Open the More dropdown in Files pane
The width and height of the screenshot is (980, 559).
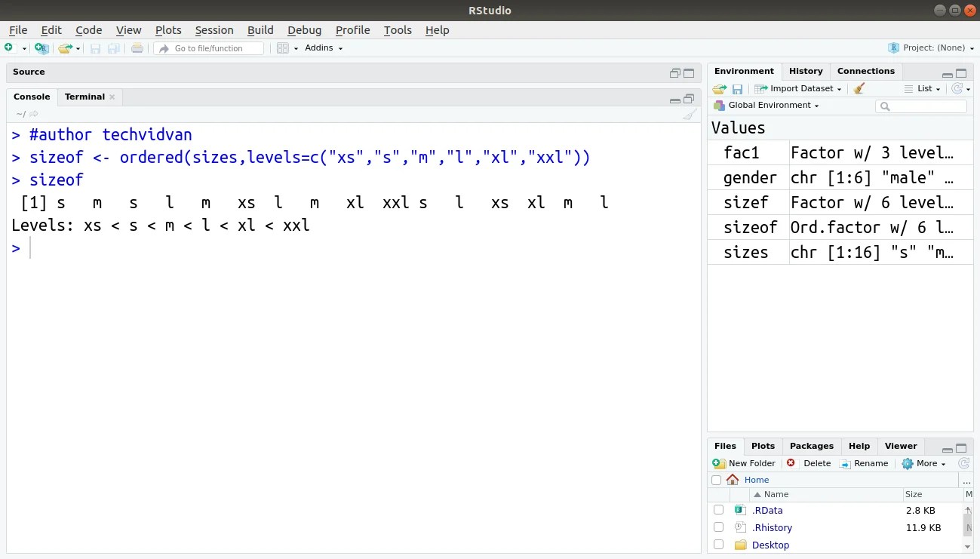[x=924, y=463]
